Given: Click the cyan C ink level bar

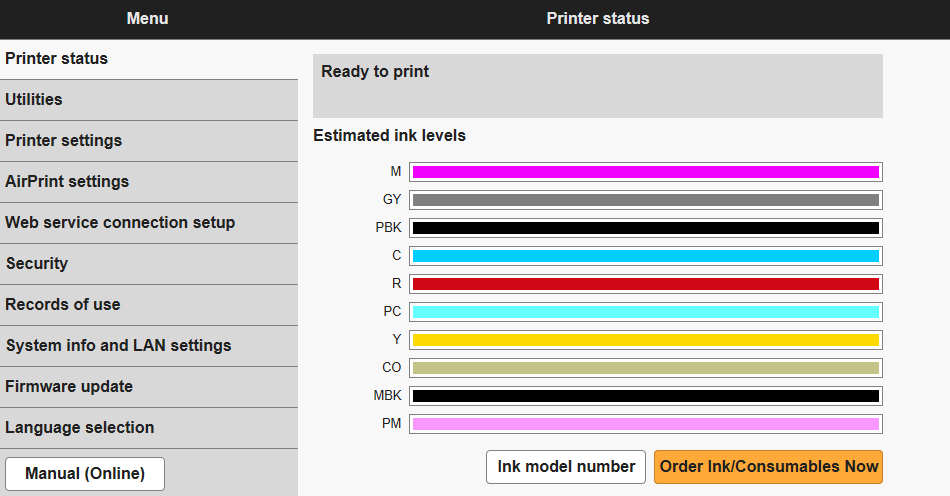Looking at the screenshot, I should tap(645, 256).
